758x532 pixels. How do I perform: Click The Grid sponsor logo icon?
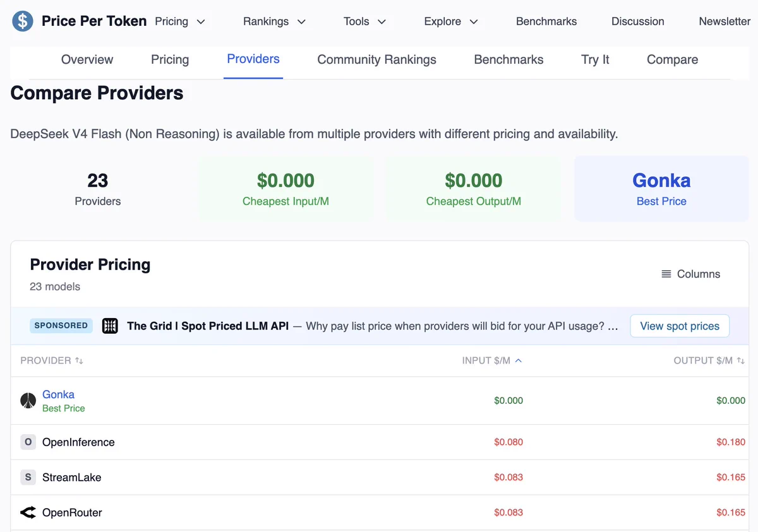(x=110, y=326)
